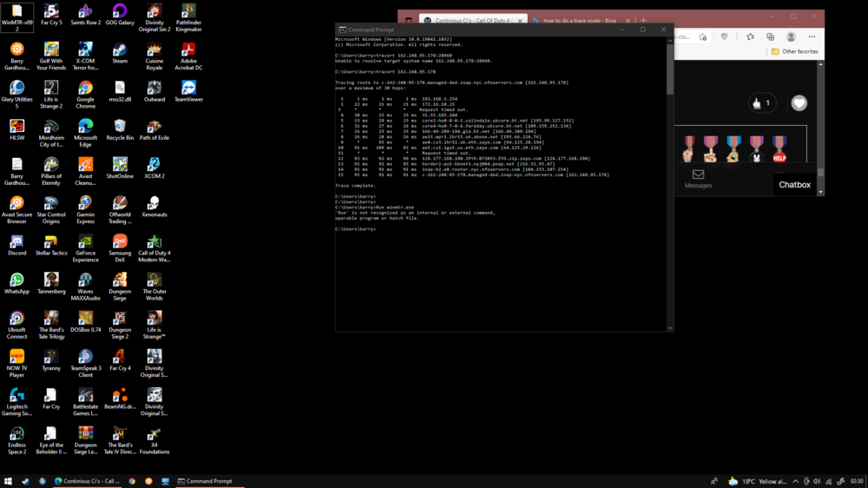
Task: Expand the Other favorites folder
Action: pyautogui.click(x=794, y=51)
